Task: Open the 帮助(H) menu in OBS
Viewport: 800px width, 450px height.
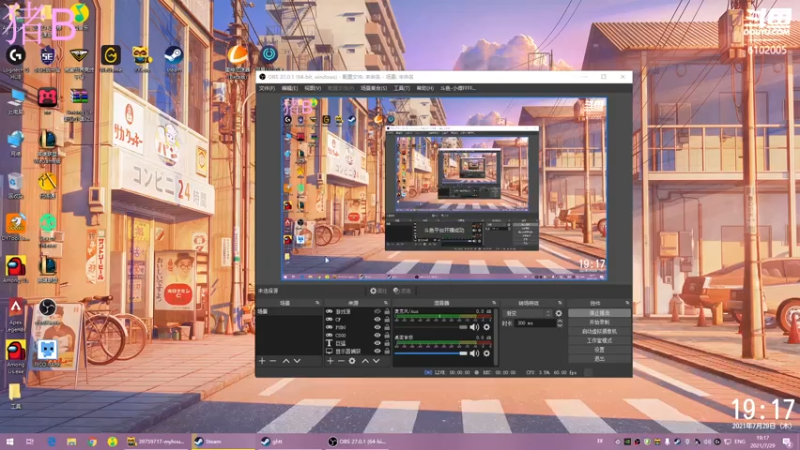Action: 425,88
